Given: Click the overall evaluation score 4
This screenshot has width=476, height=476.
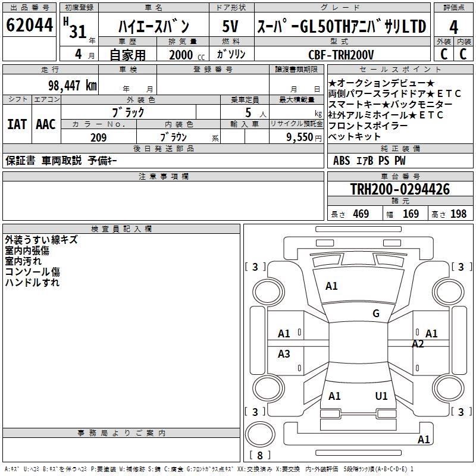Looking at the screenshot, I should pyautogui.click(x=453, y=27).
